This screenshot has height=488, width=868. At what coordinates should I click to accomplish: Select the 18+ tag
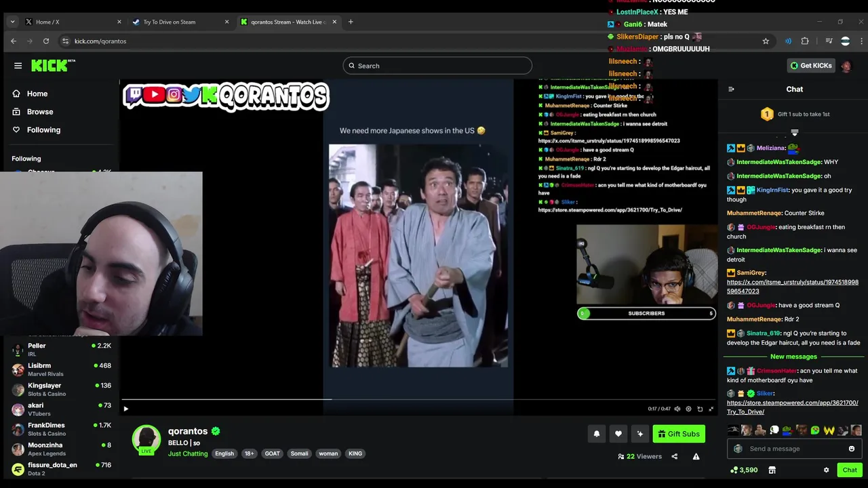tap(250, 453)
